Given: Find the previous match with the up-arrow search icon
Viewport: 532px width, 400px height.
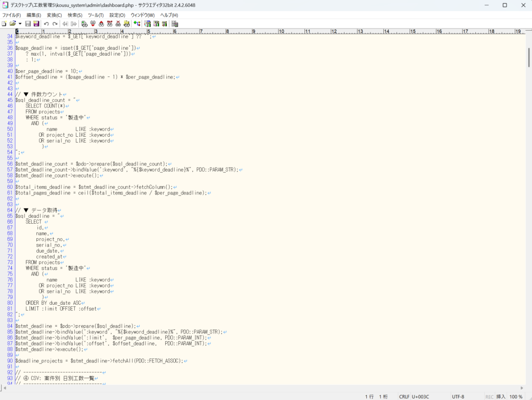Looking at the screenshot, I should (101, 24).
